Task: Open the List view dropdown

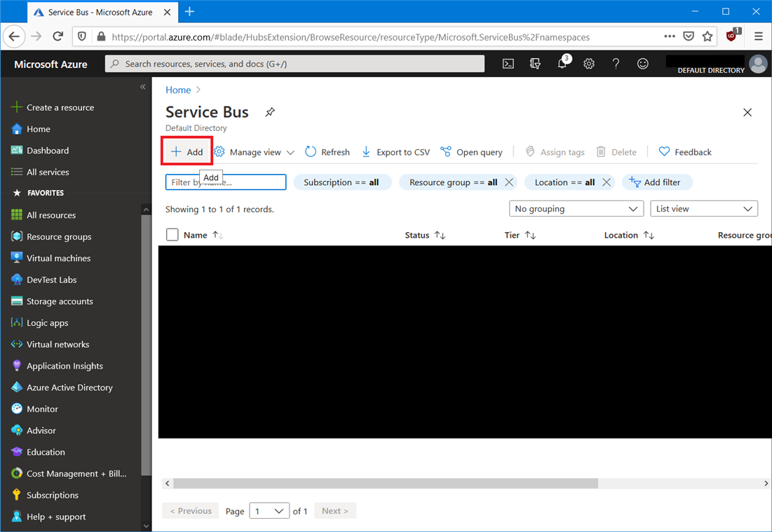Action: coord(703,209)
